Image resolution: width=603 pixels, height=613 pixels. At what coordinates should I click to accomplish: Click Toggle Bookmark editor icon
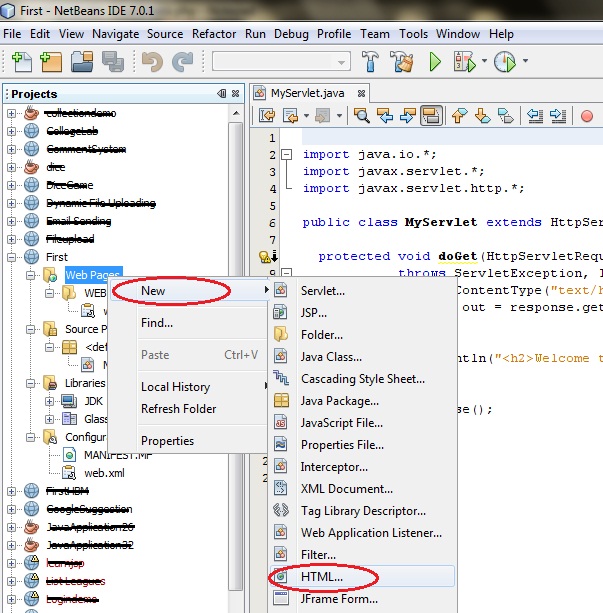[506, 116]
